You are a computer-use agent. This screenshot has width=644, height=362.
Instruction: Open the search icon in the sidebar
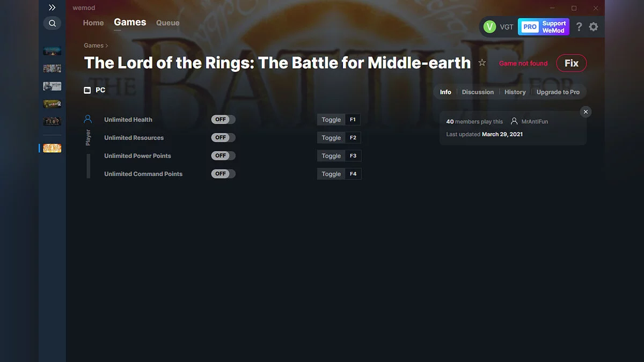(x=52, y=23)
